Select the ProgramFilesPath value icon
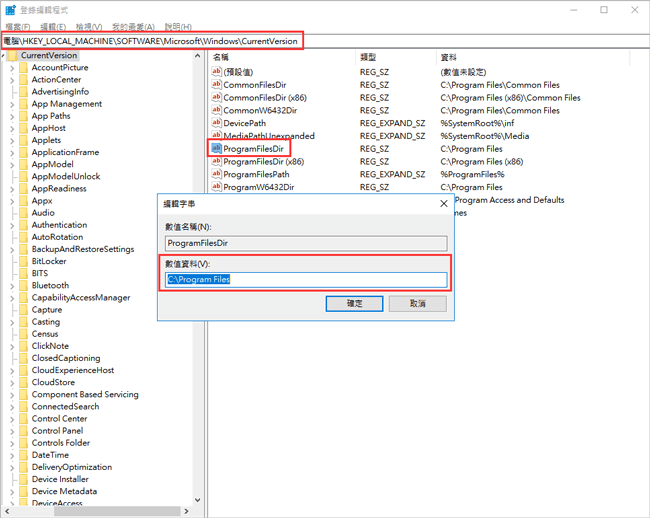Image resolution: width=650 pixels, height=518 pixels. [x=216, y=174]
